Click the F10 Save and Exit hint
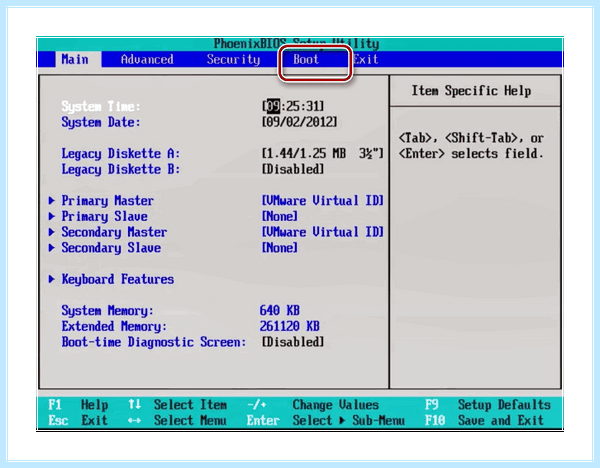The image size is (600, 468). coord(484,420)
